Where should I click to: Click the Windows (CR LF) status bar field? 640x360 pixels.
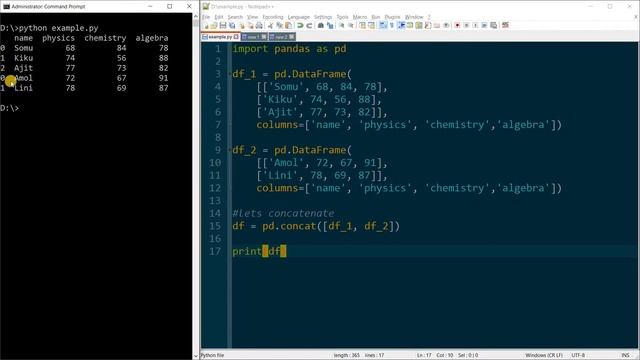[x=544, y=355]
